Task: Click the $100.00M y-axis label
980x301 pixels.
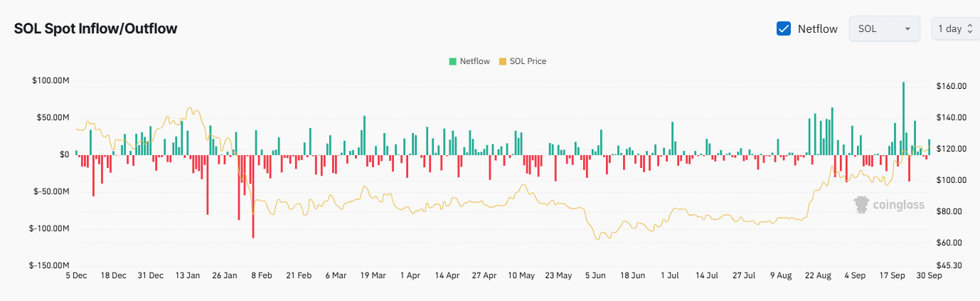Action: coord(50,80)
